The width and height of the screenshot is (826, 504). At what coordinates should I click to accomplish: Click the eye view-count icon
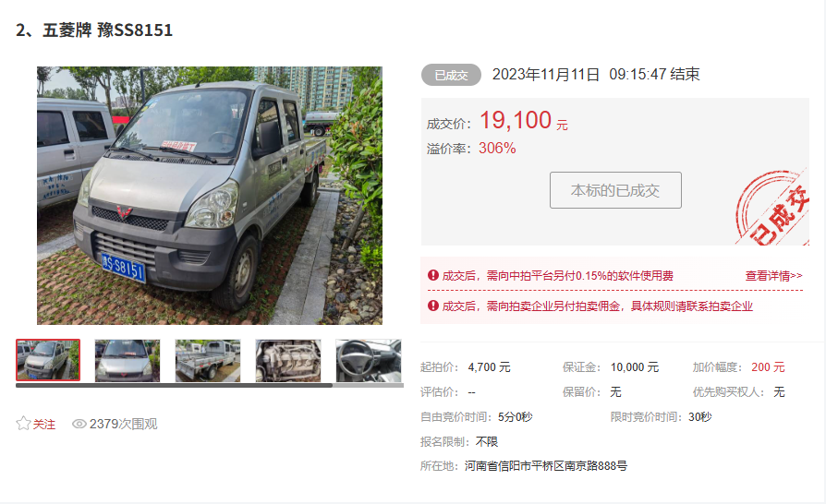pyautogui.click(x=79, y=424)
